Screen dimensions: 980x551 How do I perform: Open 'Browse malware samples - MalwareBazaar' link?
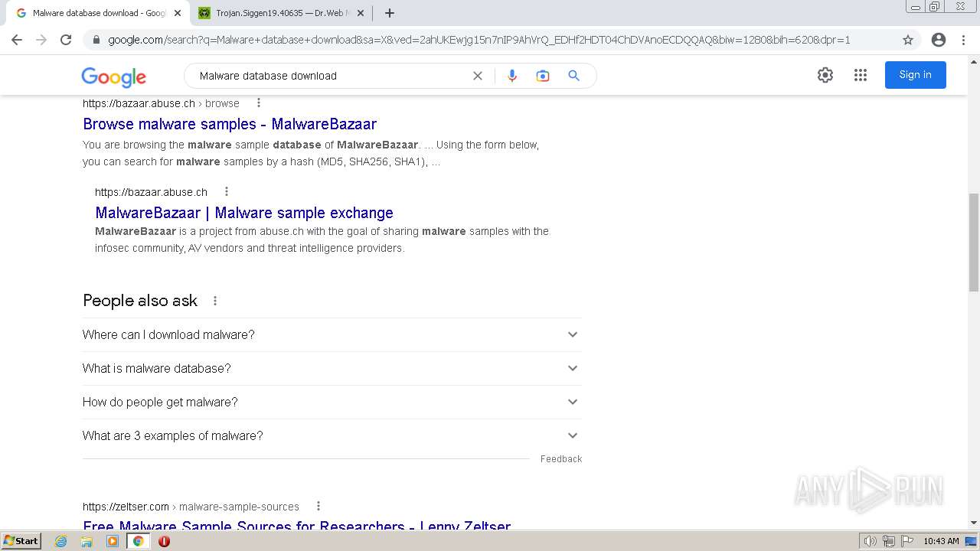tap(230, 124)
